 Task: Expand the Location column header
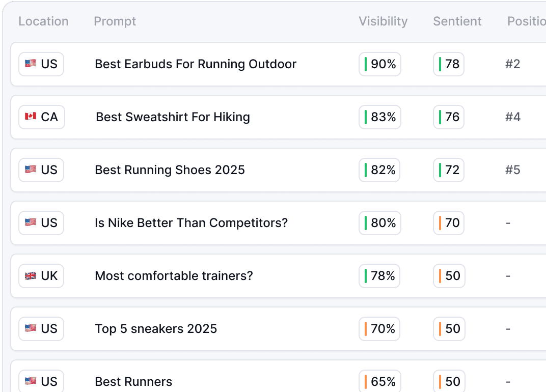(43, 21)
